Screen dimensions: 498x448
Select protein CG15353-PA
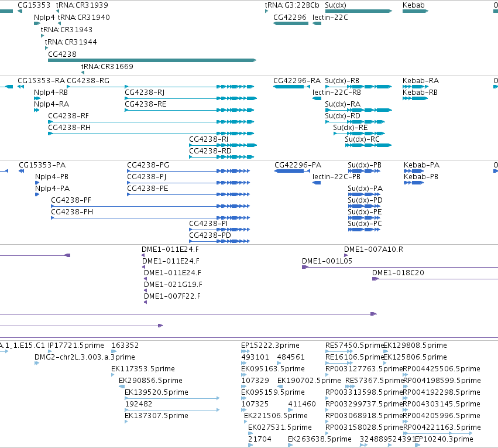point(42,165)
